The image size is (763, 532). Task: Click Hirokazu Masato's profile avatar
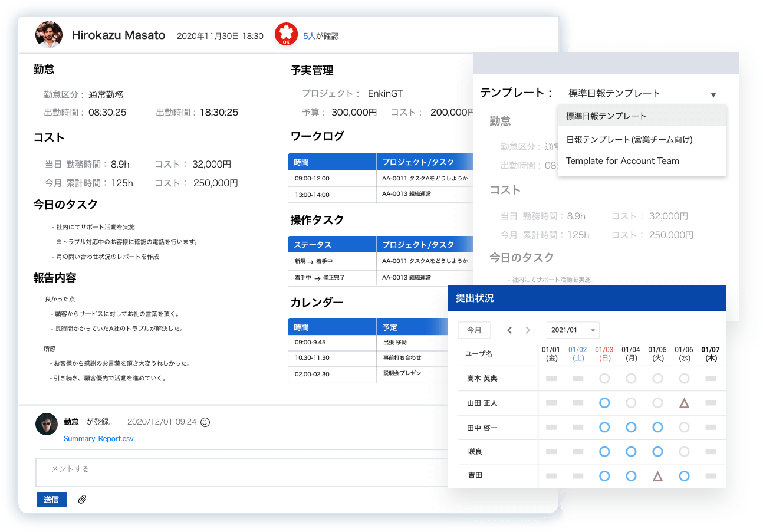point(49,35)
